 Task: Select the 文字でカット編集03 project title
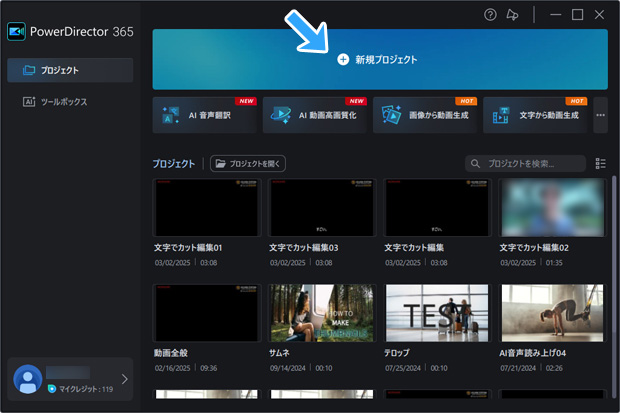click(x=304, y=248)
